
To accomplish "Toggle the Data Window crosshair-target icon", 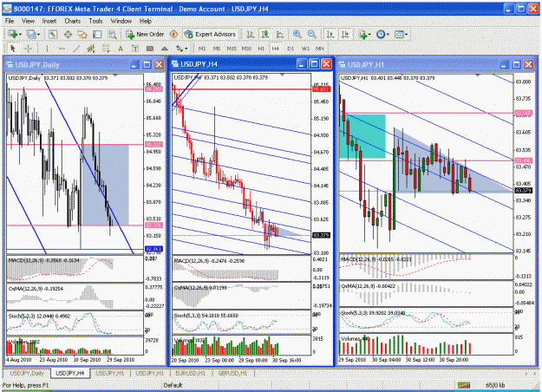I will (68, 34).
